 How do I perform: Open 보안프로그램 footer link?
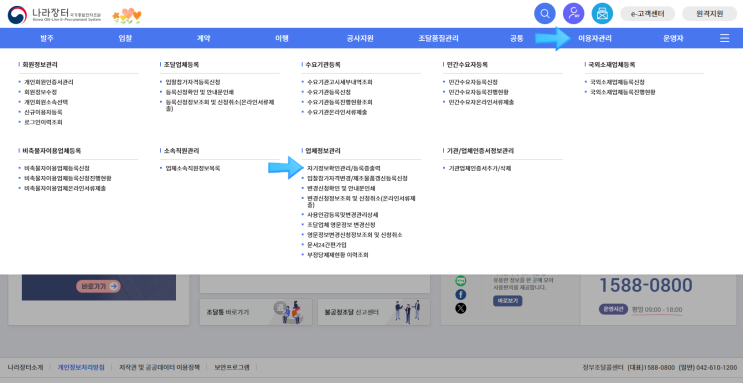click(x=232, y=367)
